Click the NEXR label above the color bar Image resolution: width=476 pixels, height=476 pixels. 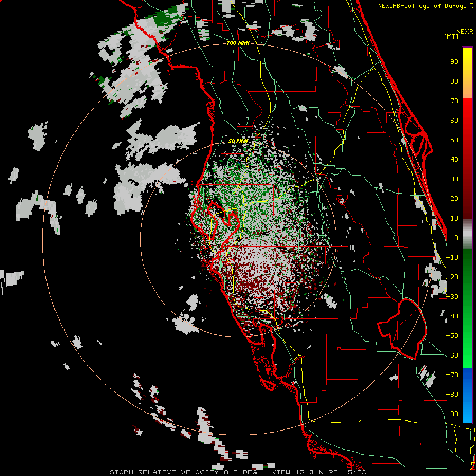click(x=465, y=32)
